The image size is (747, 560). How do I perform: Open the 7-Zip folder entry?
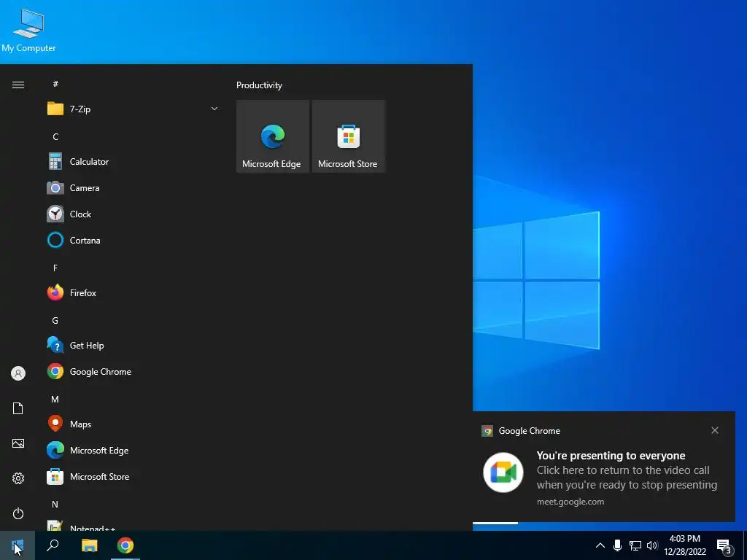(133, 109)
